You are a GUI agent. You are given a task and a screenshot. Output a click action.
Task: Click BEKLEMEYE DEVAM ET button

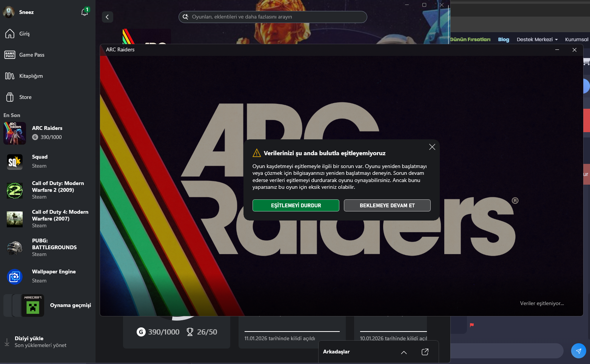coord(387,205)
